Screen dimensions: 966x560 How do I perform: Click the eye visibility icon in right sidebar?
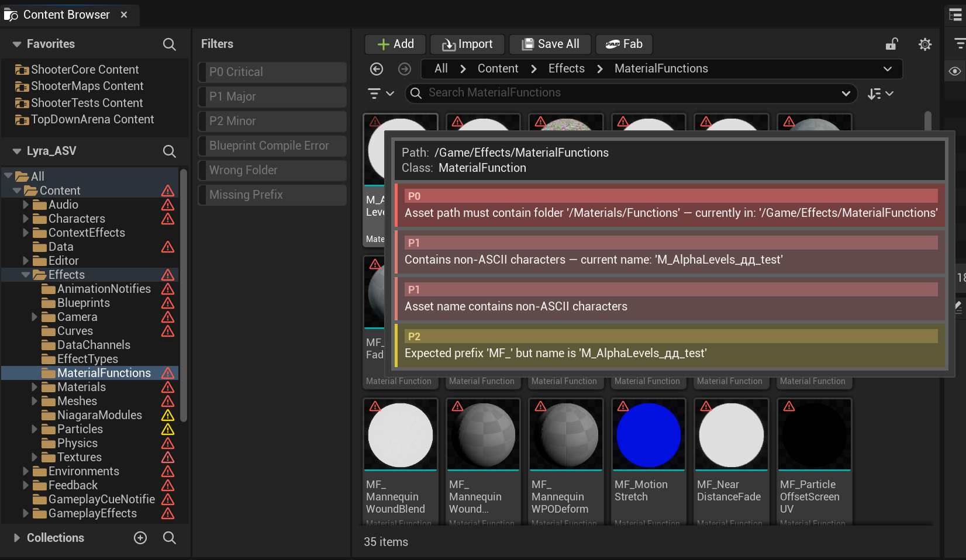[x=955, y=71]
